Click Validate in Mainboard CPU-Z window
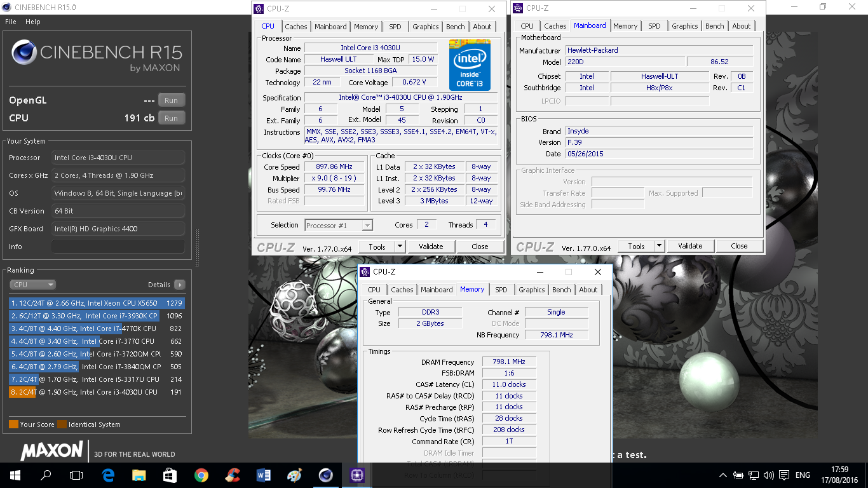This screenshot has height=488, width=868. point(690,246)
